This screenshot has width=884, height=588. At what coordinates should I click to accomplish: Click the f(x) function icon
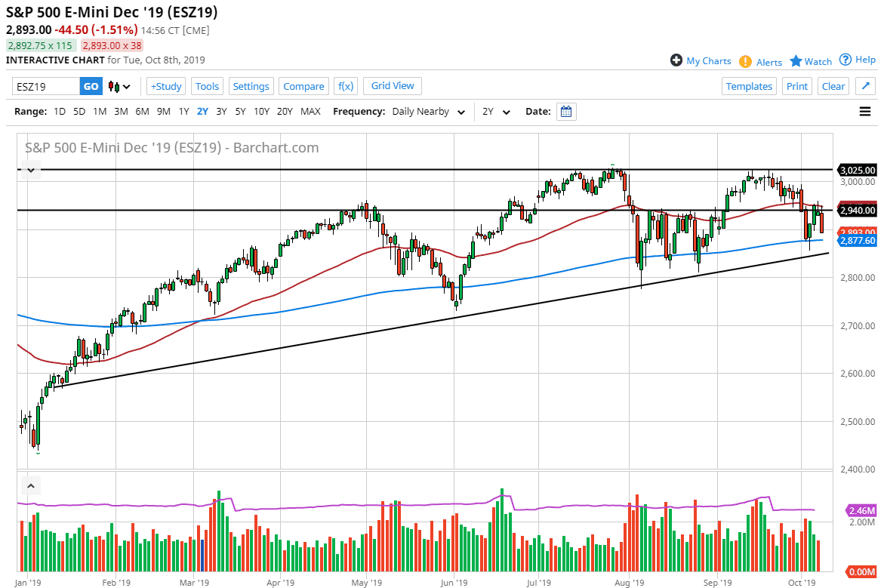click(346, 86)
